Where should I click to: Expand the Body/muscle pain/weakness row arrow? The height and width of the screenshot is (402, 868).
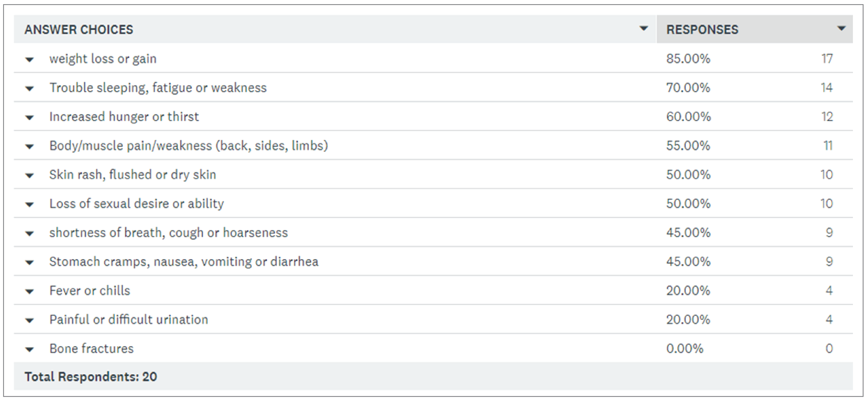point(30,147)
